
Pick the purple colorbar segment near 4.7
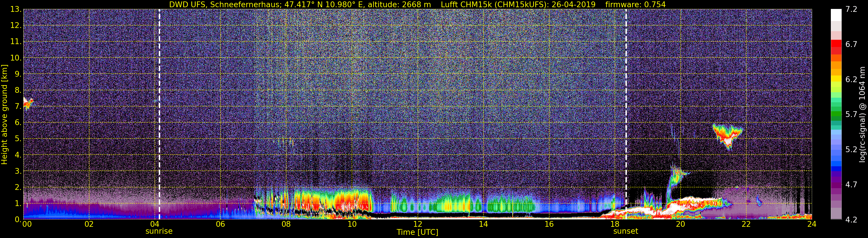click(836, 185)
